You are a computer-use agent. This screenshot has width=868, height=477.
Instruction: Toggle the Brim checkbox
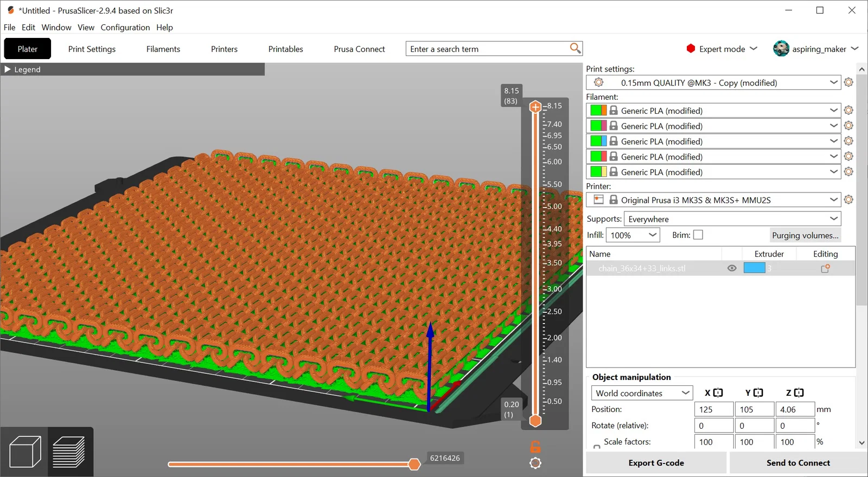click(698, 235)
